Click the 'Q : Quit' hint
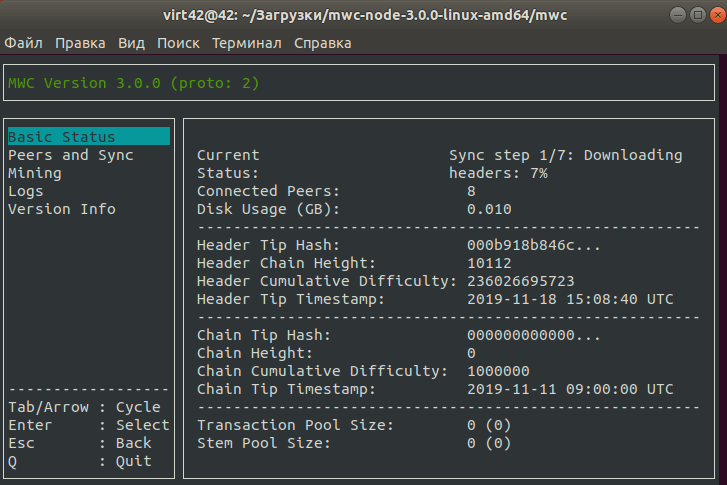This screenshot has height=485, width=727. 80,461
